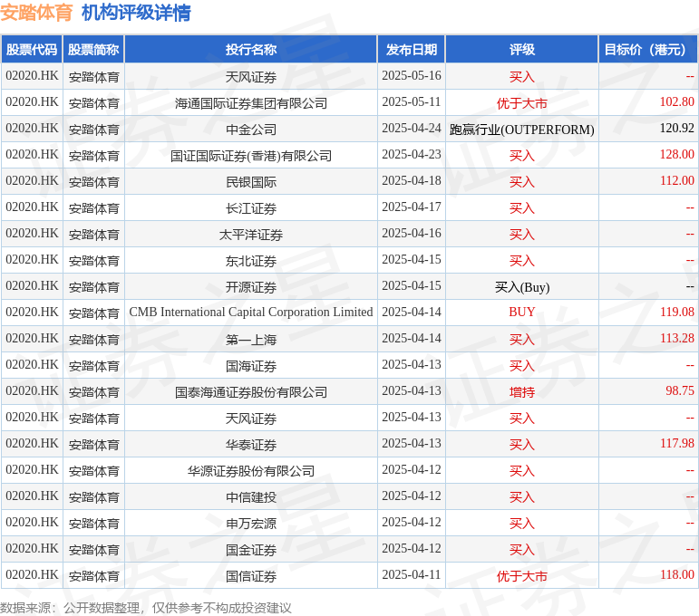
Task: Click target price 102.80
Action: (x=676, y=102)
